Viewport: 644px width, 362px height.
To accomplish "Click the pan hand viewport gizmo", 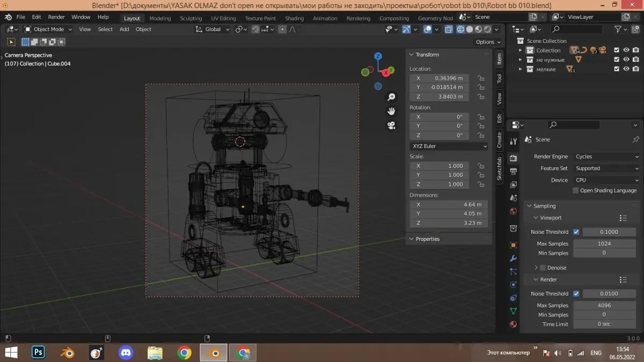I will pyautogui.click(x=391, y=111).
